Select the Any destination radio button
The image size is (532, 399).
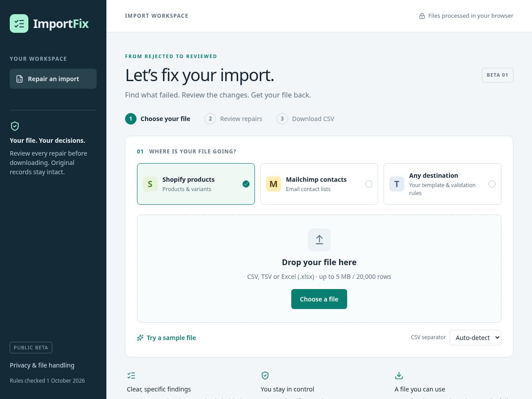point(492,184)
